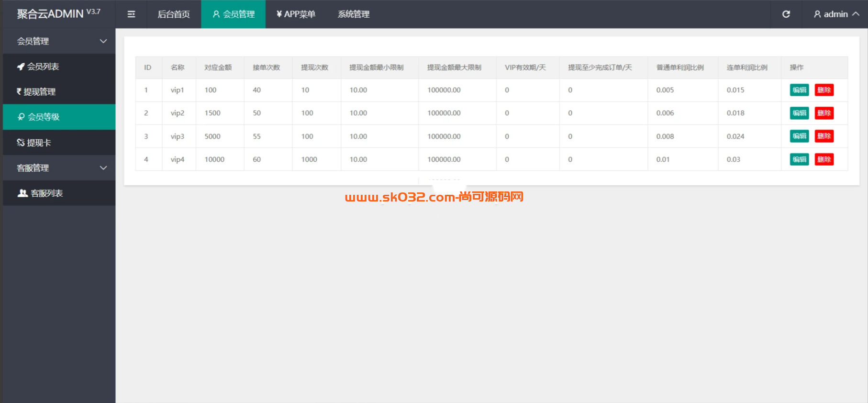Open 提现管理 in sidebar
Image resolution: width=868 pixels, height=403 pixels.
59,92
